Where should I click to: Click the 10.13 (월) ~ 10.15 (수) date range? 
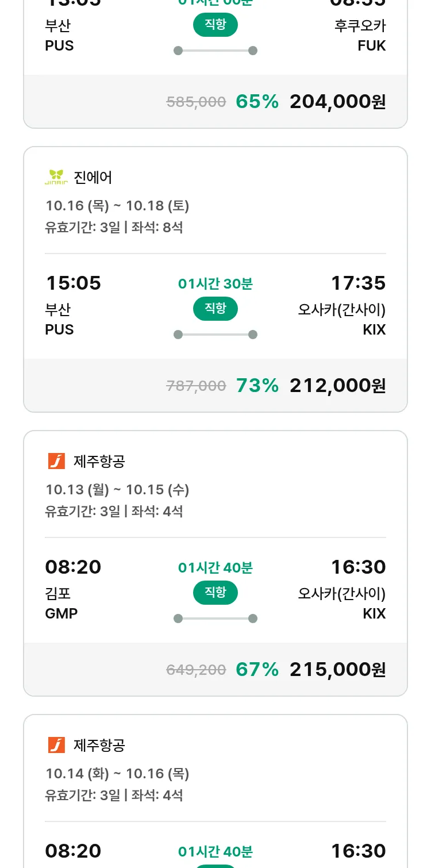pos(117,490)
